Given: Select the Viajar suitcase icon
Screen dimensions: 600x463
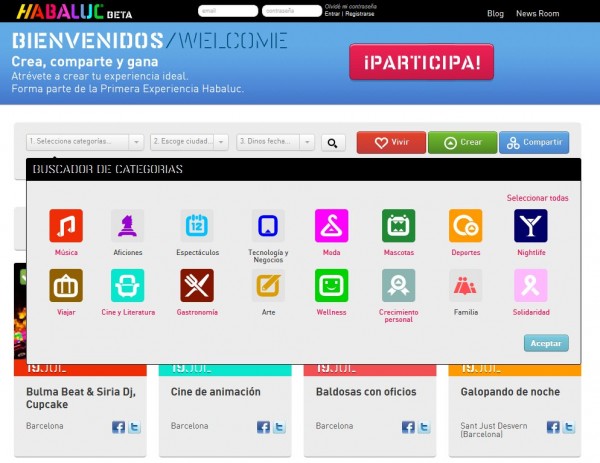Looking at the screenshot, I should [x=66, y=285].
